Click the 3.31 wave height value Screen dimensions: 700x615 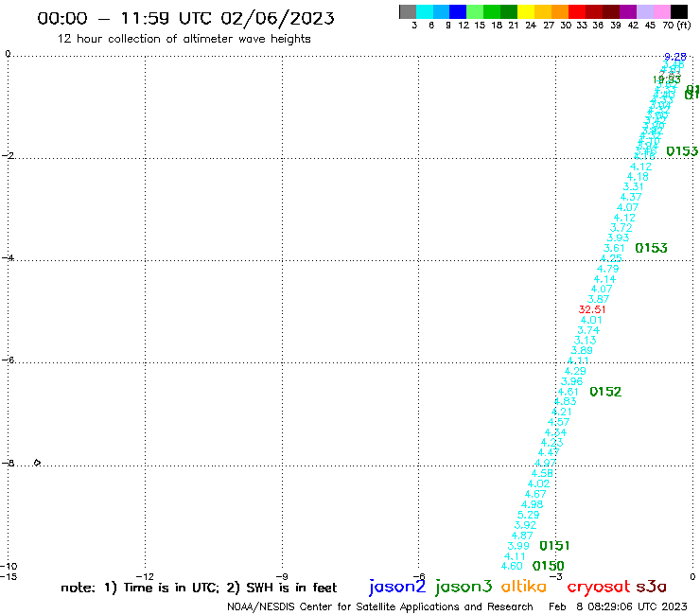click(x=633, y=186)
